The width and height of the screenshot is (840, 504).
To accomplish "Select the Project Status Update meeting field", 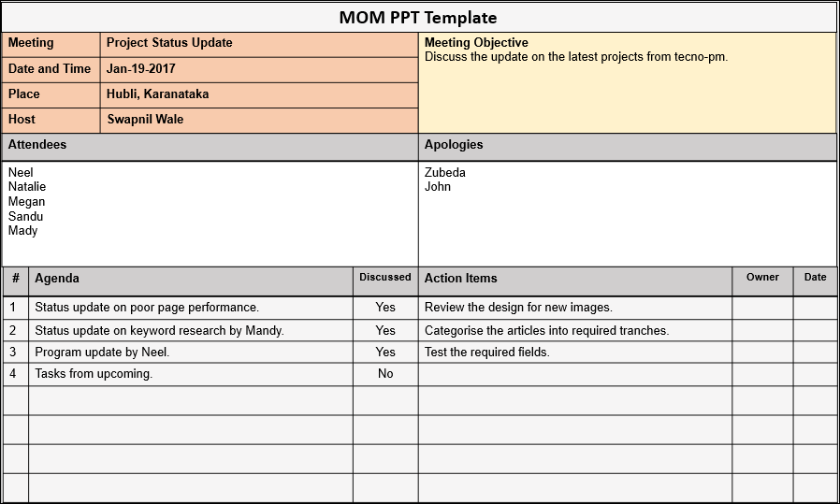I will (169, 43).
